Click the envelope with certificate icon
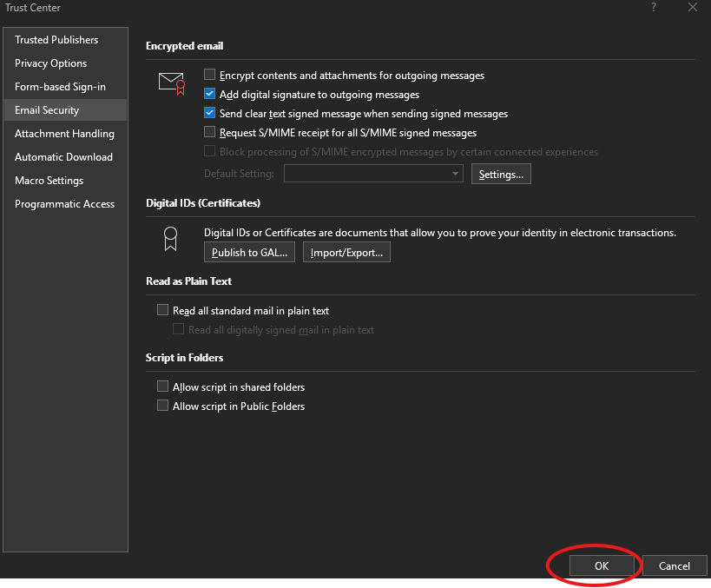This screenshot has height=588, width=711. [x=172, y=82]
